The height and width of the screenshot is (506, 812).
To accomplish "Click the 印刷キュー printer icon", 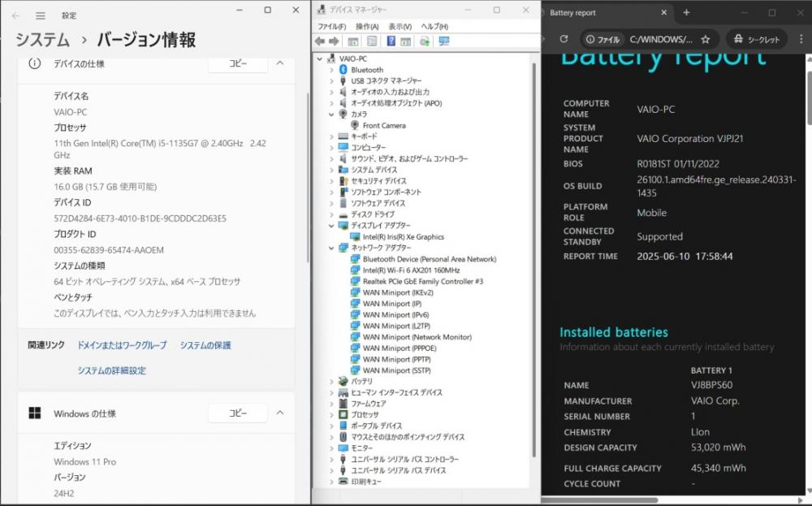I will (x=343, y=481).
